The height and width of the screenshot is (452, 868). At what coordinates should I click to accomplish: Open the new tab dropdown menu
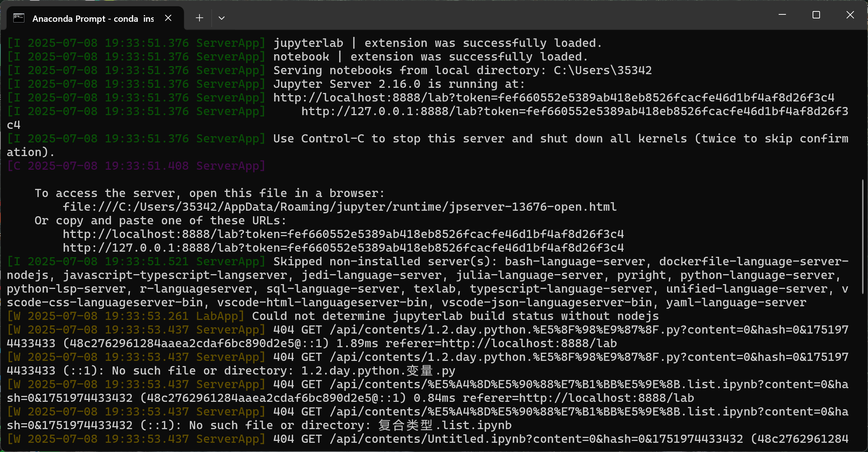click(221, 18)
